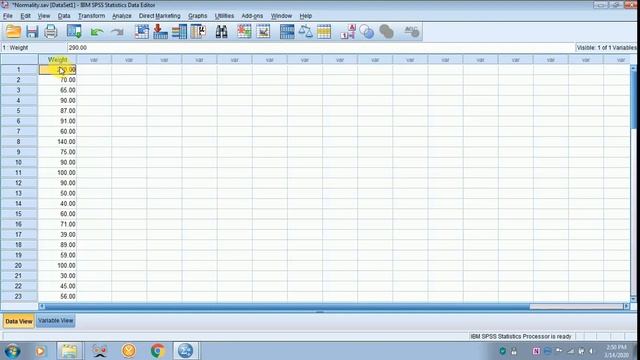The height and width of the screenshot is (360, 640).
Task: Select the Data View tab
Action: (x=18, y=321)
